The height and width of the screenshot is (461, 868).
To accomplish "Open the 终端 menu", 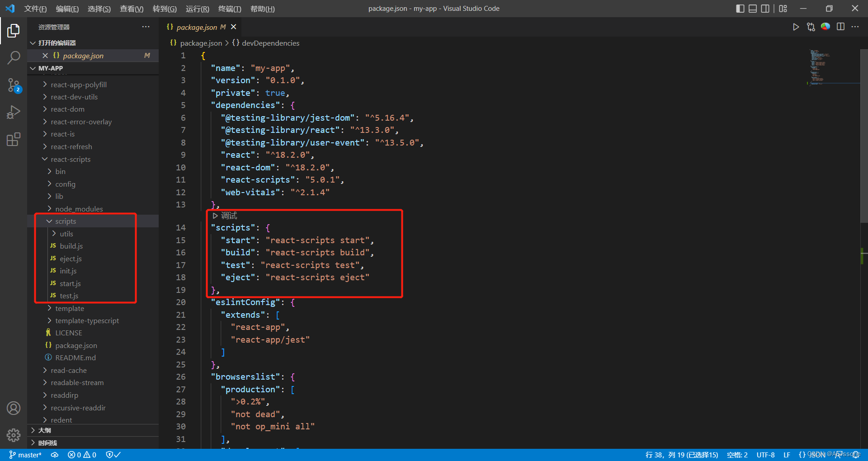I will coord(229,9).
